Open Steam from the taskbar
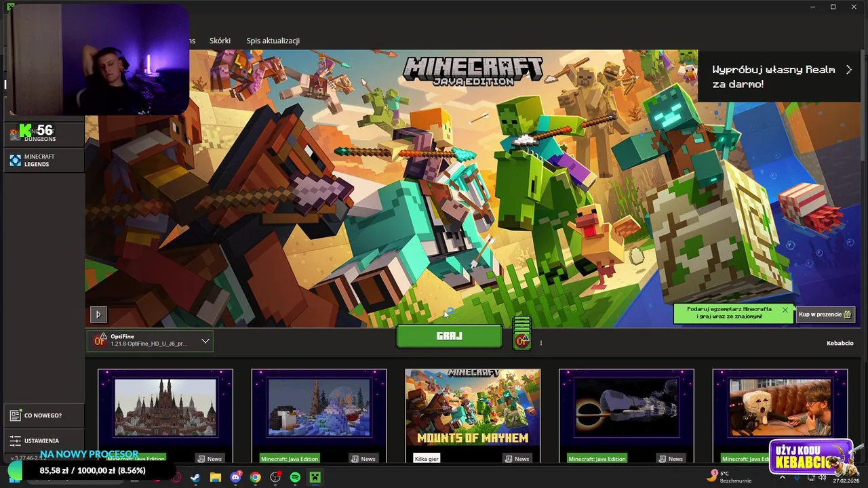The image size is (868, 488). tap(195, 477)
